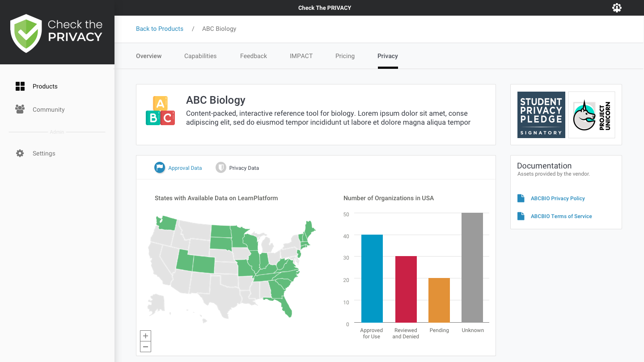Zoom in on the map
644x362 pixels.
click(x=145, y=336)
